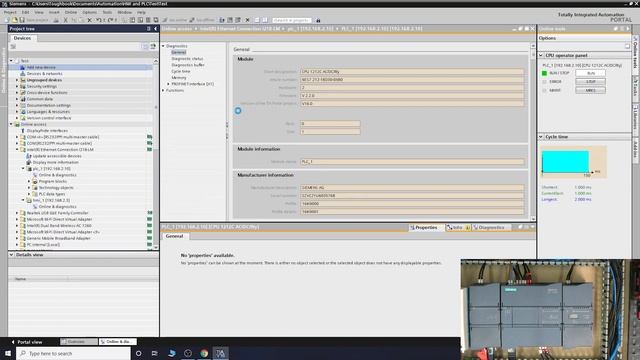Click the Cortana circle taskbar icon
The width and height of the screenshot is (640, 360).
(138, 353)
